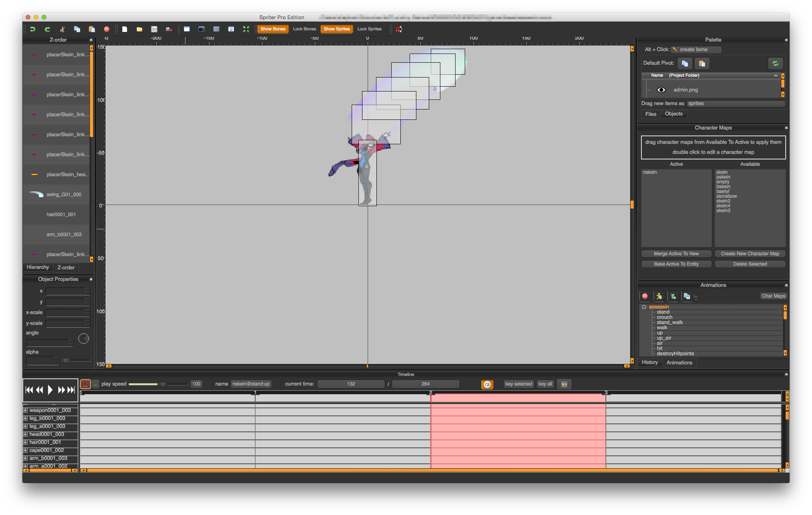Click the add new animation filmstrip icon

click(x=673, y=296)
